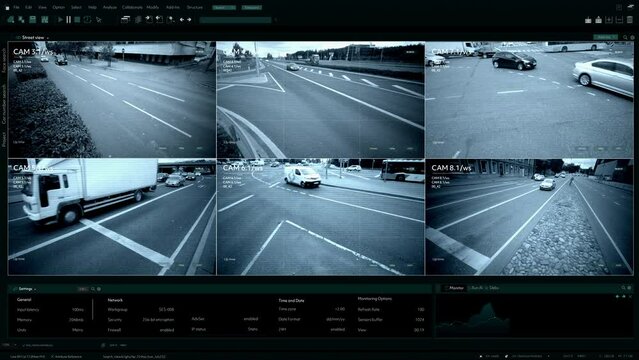Screen dimensions: 639x360
Task: Click the grid layout icon next to save
Action: (x=44, y=20)
